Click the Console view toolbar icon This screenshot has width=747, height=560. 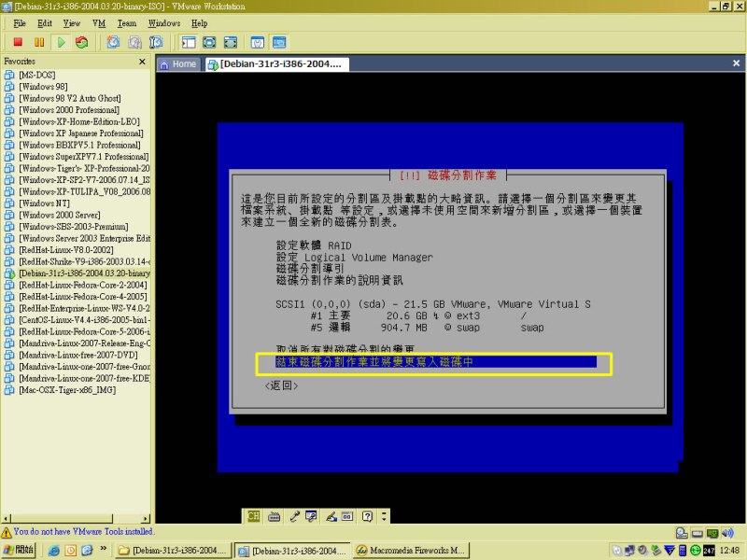coord(279,42)
